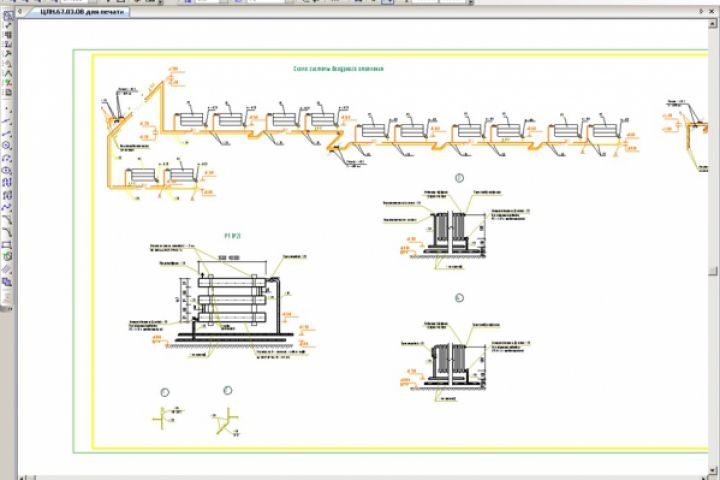The height and width of the screenshot is (480, 720).
Task: Open the Specification panel switch icon
Action: [8, 92]
